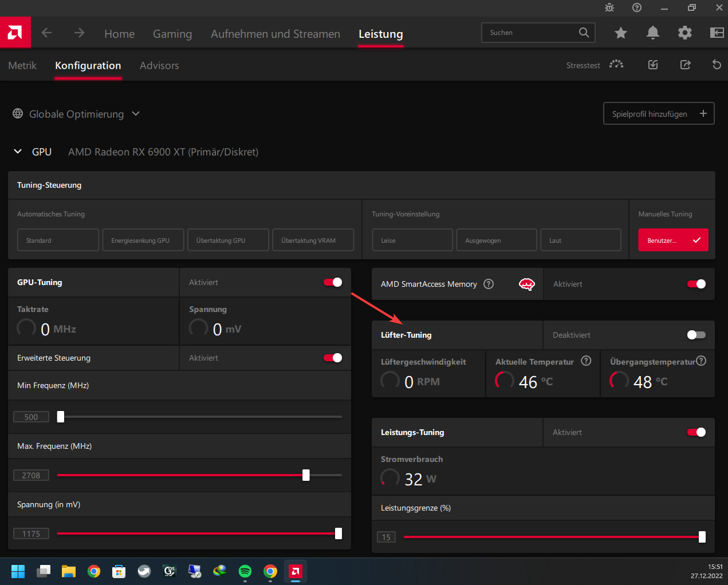The image size is (728, 585).
Task: Open Aufnehmen und Streamen tab
Action: pyautogui.click(x=276, y=34)
